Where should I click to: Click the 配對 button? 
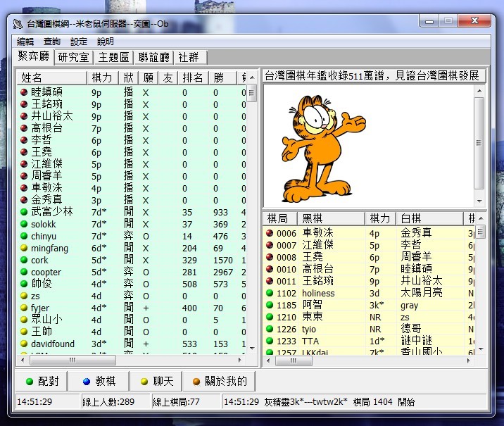[42, 382]
